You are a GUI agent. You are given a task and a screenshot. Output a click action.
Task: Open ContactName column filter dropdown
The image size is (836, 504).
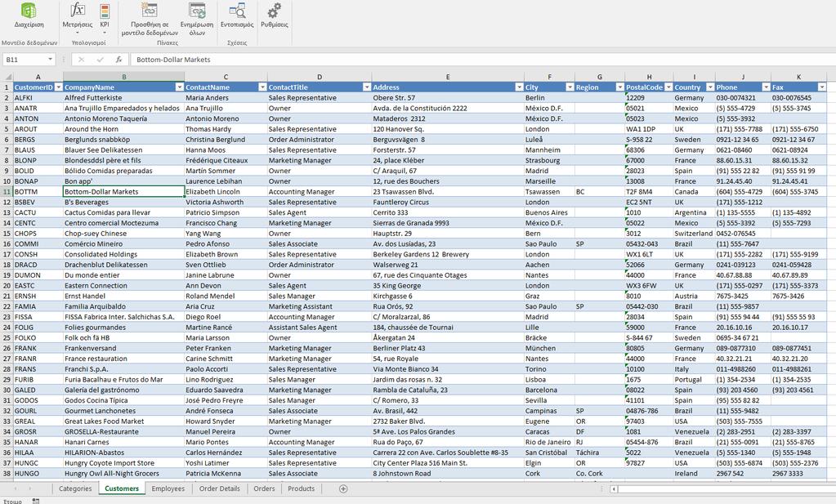[262, 87]
